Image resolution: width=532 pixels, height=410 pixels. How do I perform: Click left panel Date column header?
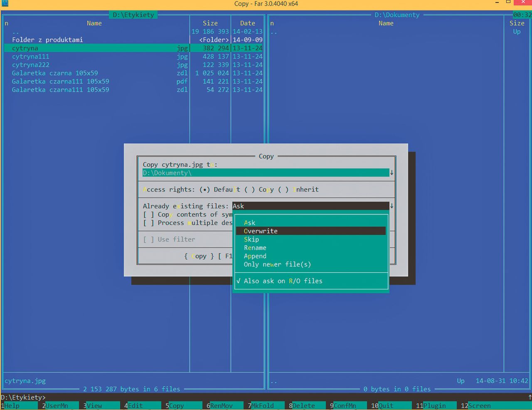click(x=248, y=23)
